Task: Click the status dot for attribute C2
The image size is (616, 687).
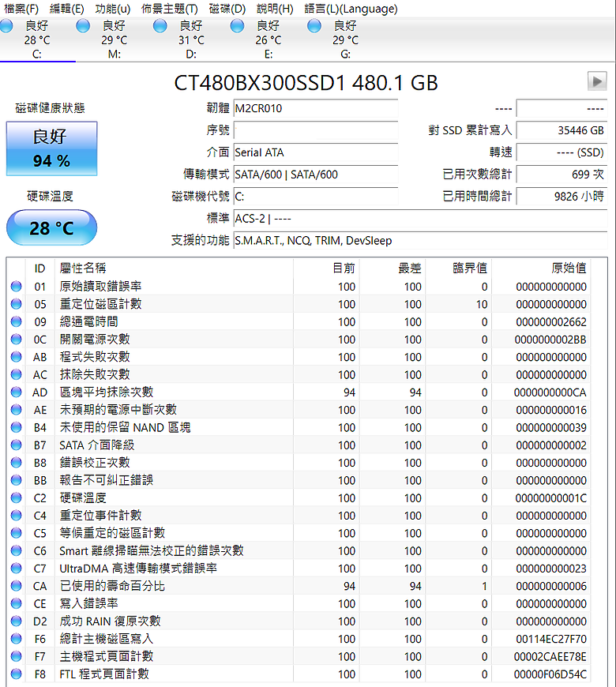Action: coord(17,497)
